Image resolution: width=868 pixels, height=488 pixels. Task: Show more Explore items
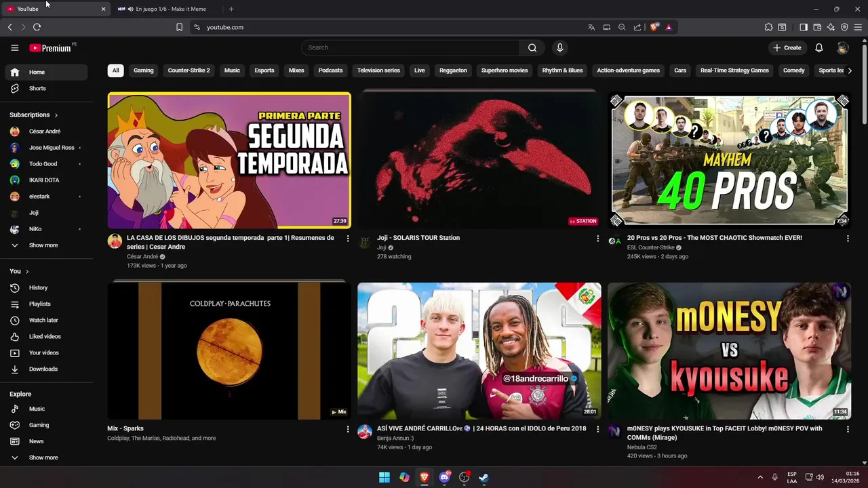[46, 457]
